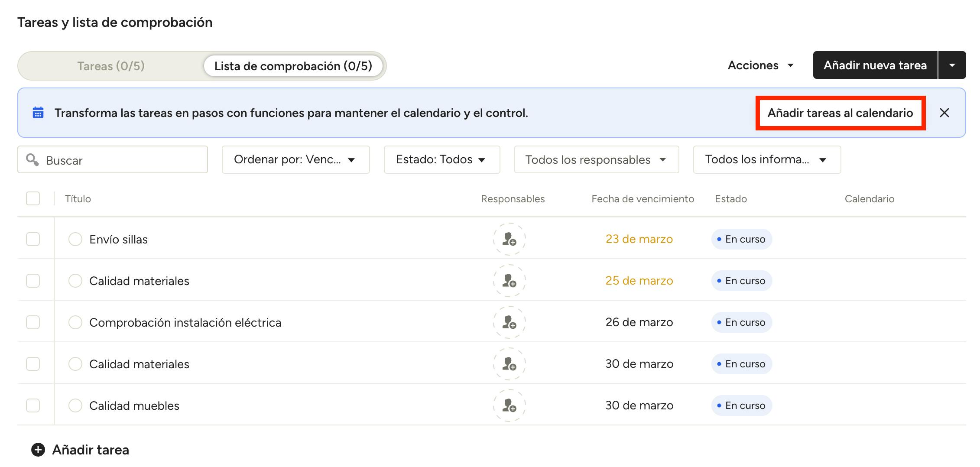Open Todos los responsables dropdown

click(596, 160)
